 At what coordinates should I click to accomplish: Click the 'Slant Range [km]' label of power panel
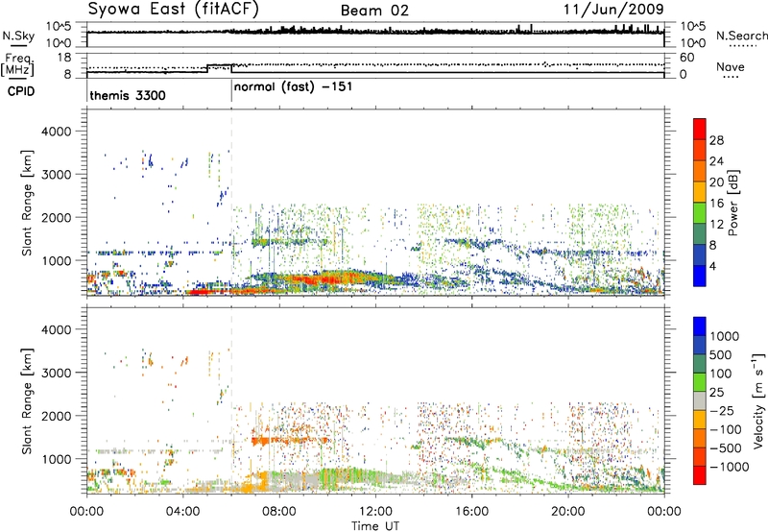pos(27,203)
